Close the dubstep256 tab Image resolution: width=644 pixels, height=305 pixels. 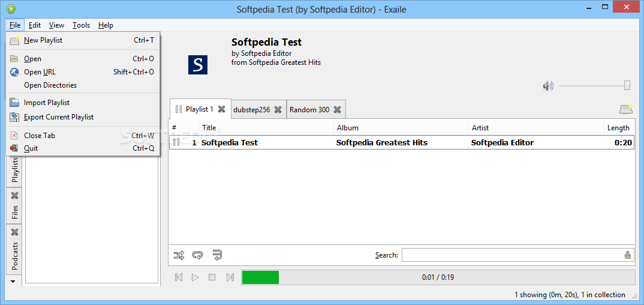pos(278,110)
